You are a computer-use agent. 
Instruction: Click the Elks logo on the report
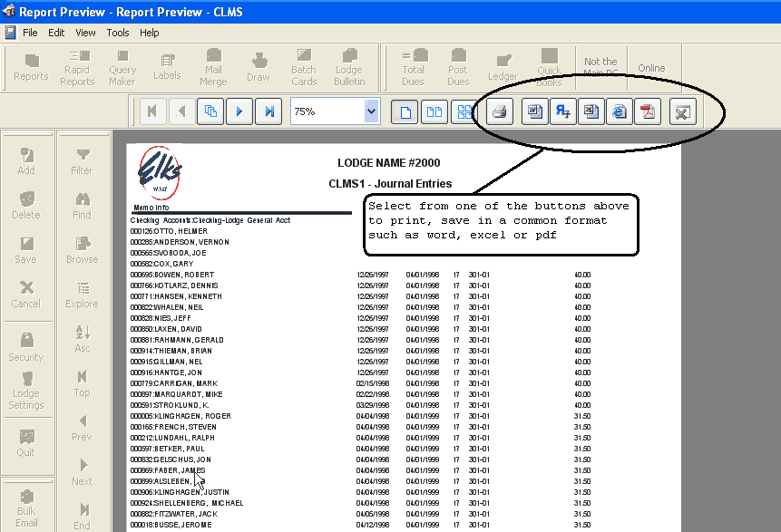click(x=160, y=172)
